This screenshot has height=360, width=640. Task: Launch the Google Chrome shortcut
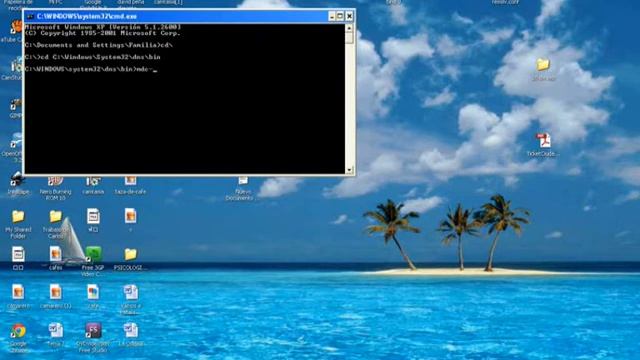18,338
